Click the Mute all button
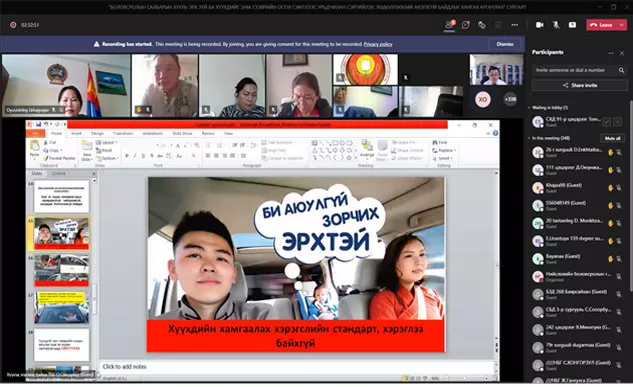Viewport: 633px width, 387px height. point(612,138)
